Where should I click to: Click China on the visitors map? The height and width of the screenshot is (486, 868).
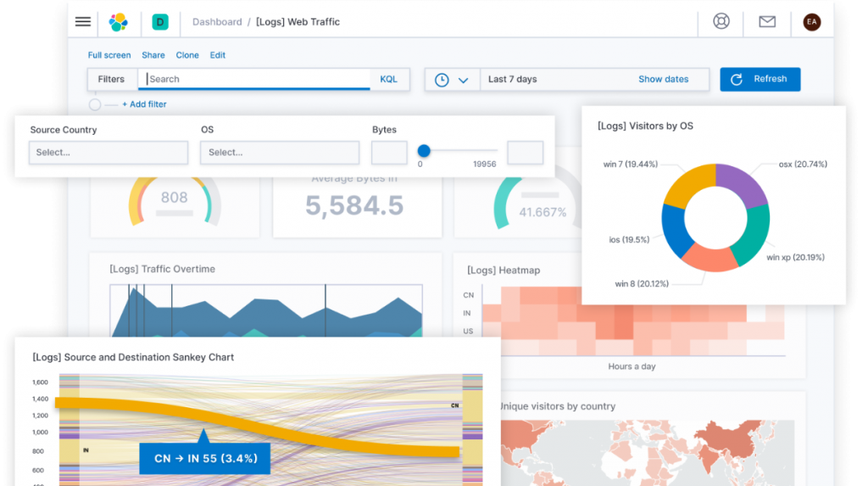click(731, 439)
